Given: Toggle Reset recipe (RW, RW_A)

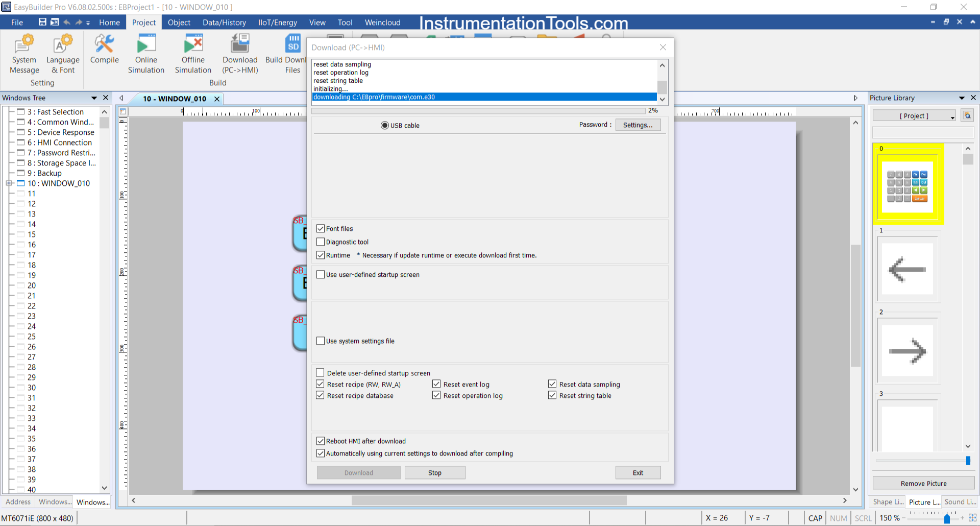Looking at the screenshot, I should (320, 384).
